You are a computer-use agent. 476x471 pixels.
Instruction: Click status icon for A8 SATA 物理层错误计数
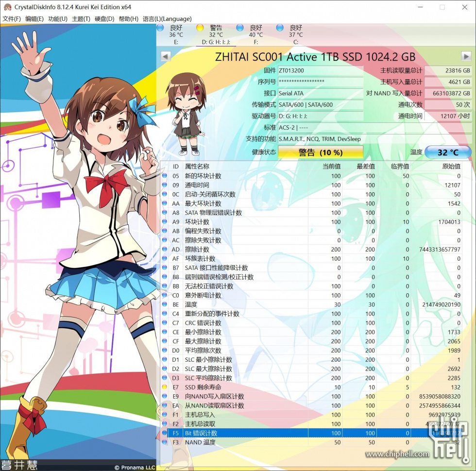pyautogui.click(x=165, y=212)
